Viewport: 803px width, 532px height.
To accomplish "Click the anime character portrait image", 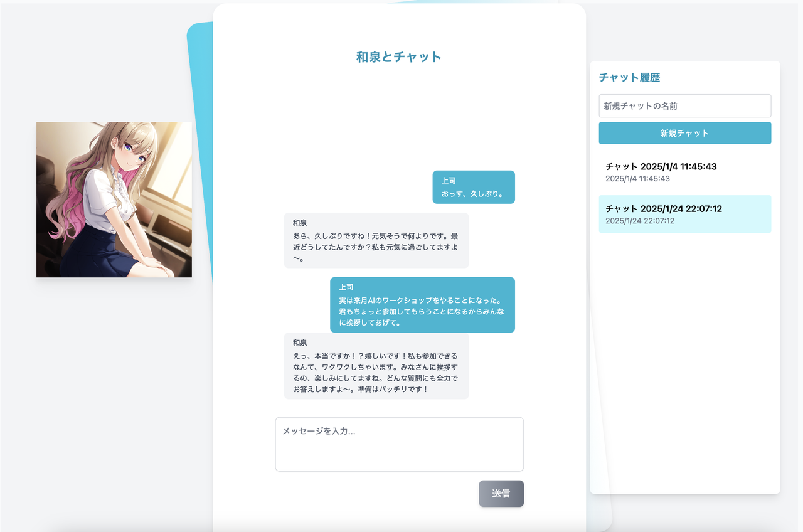I will coord(114,199).
